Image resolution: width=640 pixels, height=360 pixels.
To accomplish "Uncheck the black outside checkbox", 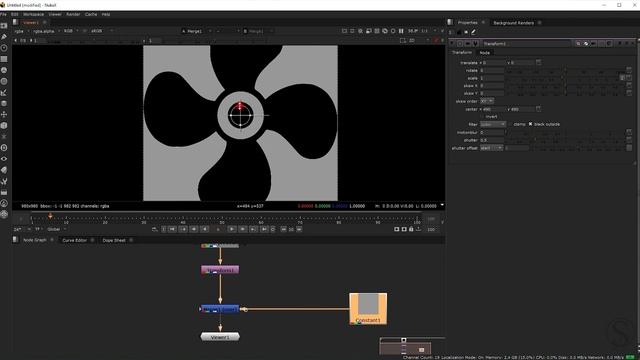I will (x=531, y=124).
